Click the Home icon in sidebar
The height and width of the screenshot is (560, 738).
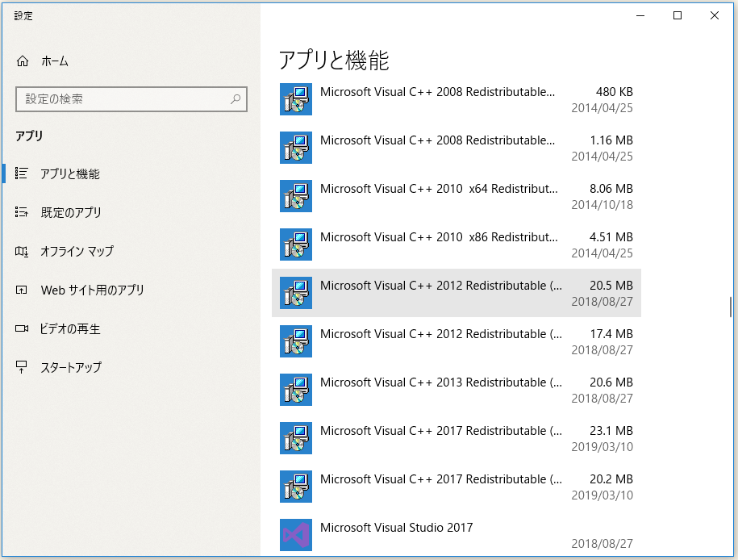tap(22, 61)
